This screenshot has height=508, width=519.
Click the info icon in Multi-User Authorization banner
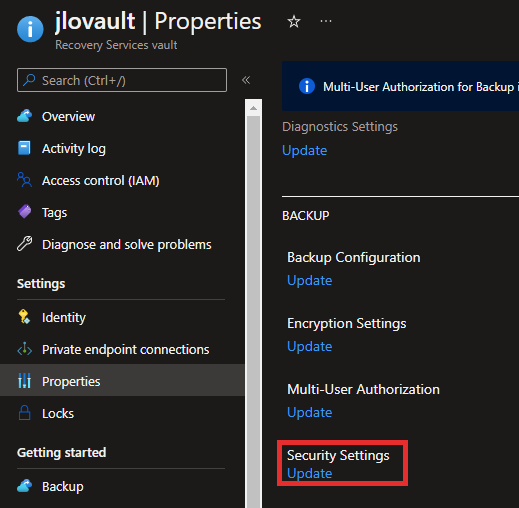307,86
